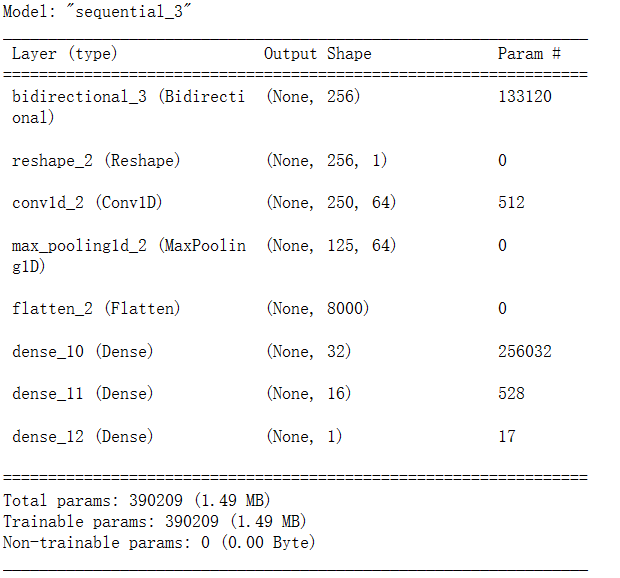Click the flatten_2 (Flatten) layer name
The image size is (620, 578).
click(96, 309)
